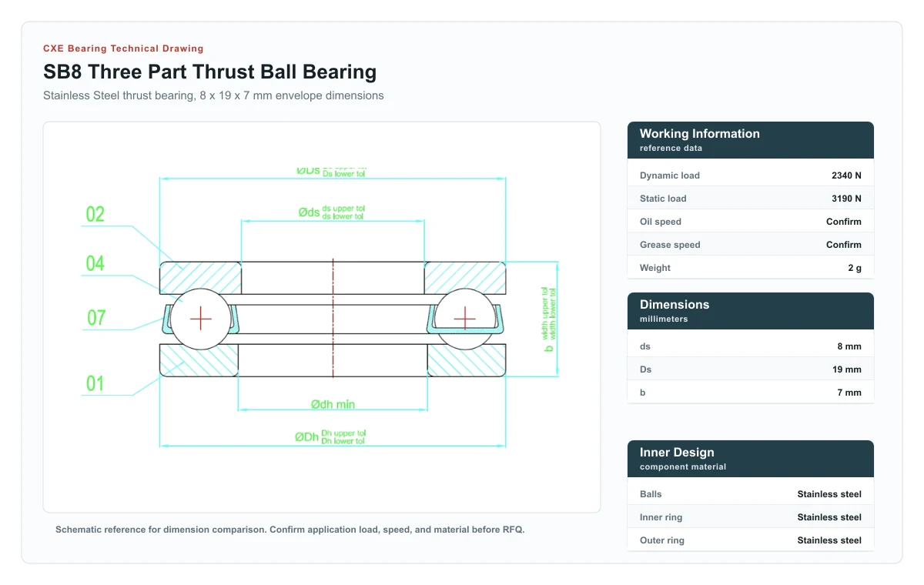Click the Øds dimension label

(331, 212)
